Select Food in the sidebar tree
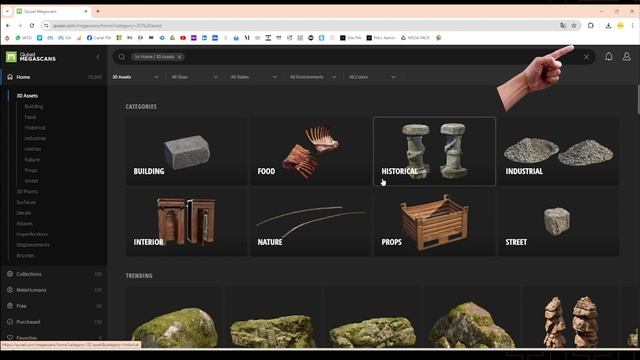 click(x=30, y=117)
